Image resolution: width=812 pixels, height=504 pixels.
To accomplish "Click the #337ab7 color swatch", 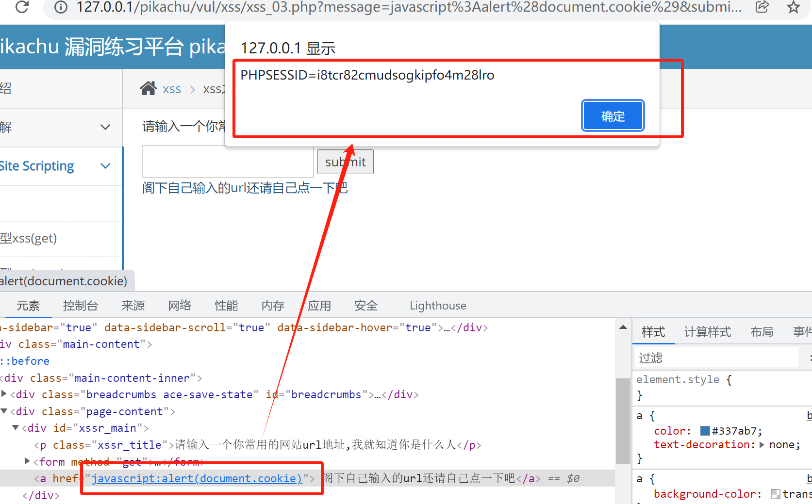I will click(x=705, y=431).
